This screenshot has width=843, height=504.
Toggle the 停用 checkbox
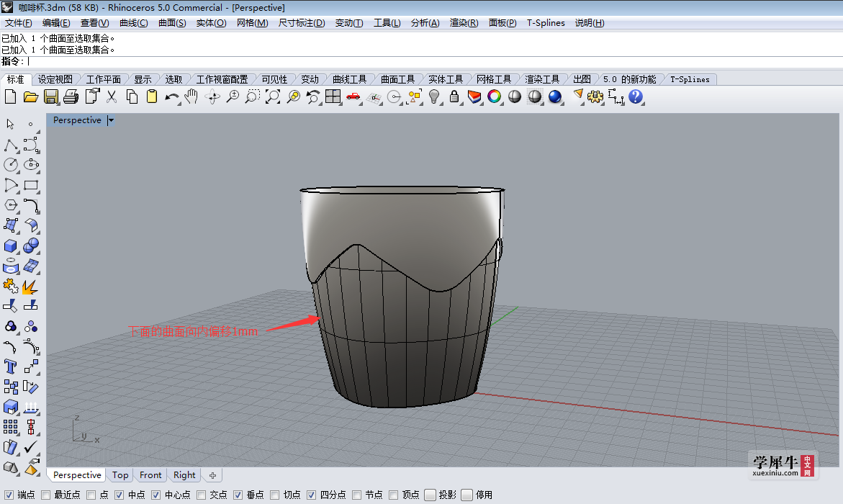(x=466, y=495)
